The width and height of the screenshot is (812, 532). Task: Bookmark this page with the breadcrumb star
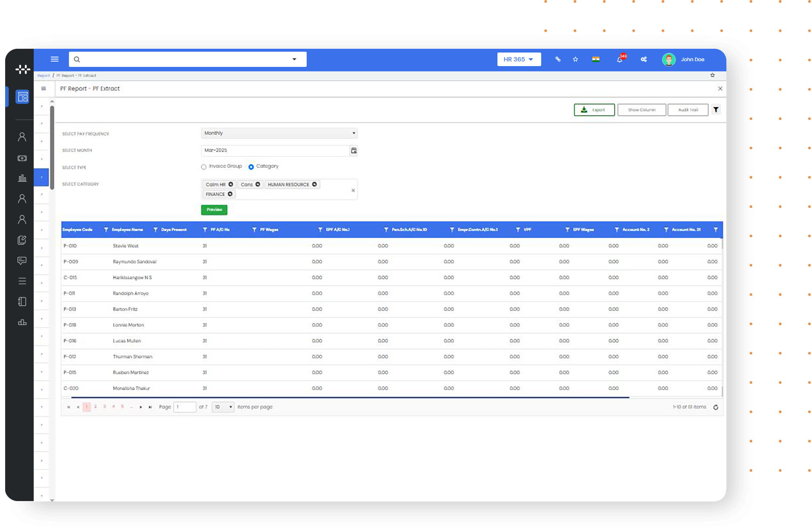tap(712, 75)
